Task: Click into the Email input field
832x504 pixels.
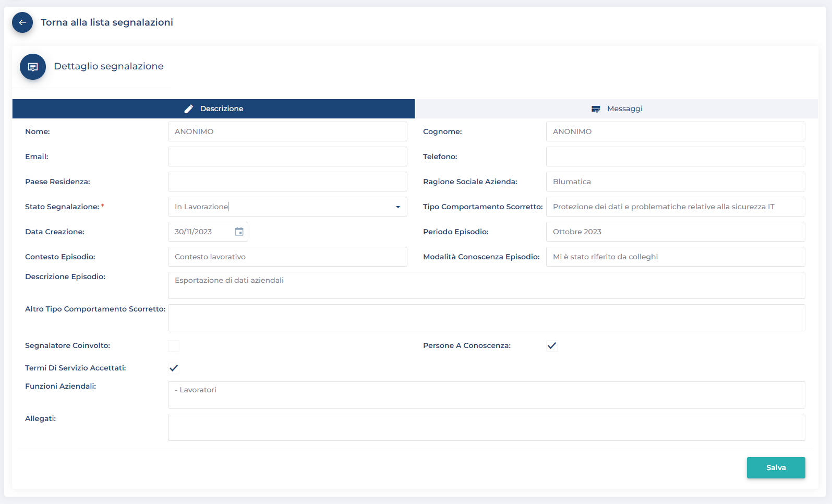Action: [x=287, y=157]
